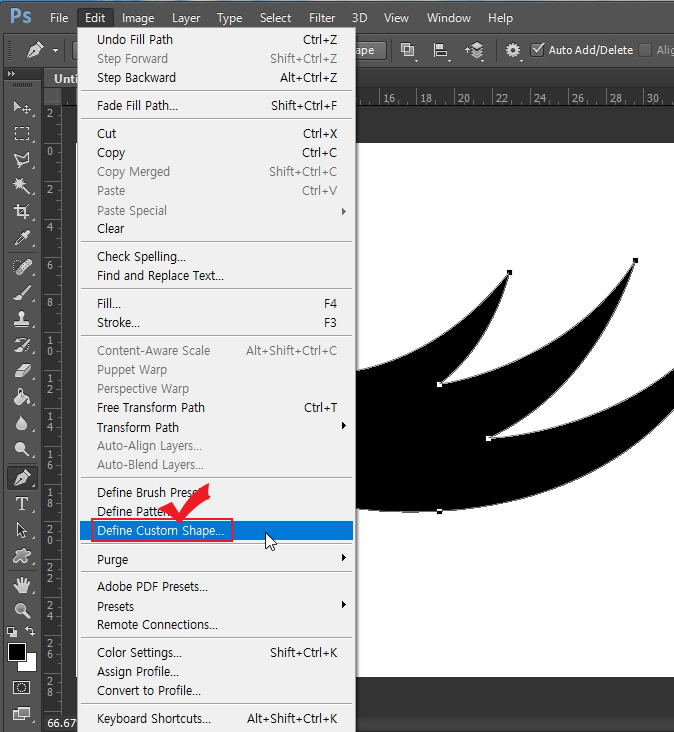Click the foreground color swatch

(17, 652)
